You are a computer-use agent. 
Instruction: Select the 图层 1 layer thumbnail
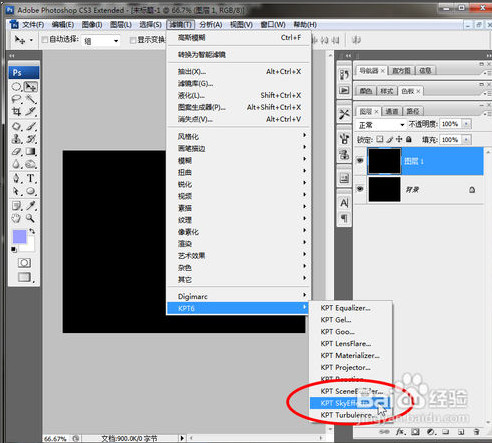click(x=384, y=161)
